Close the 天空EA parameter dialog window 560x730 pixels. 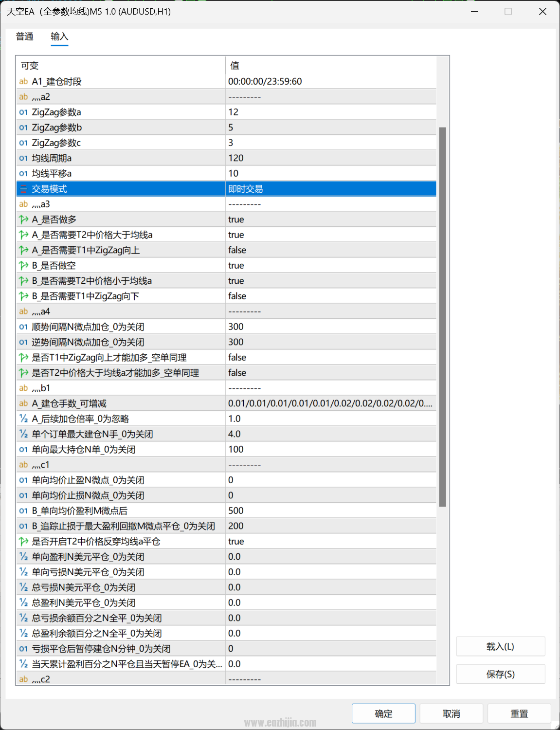pos(542,11)
